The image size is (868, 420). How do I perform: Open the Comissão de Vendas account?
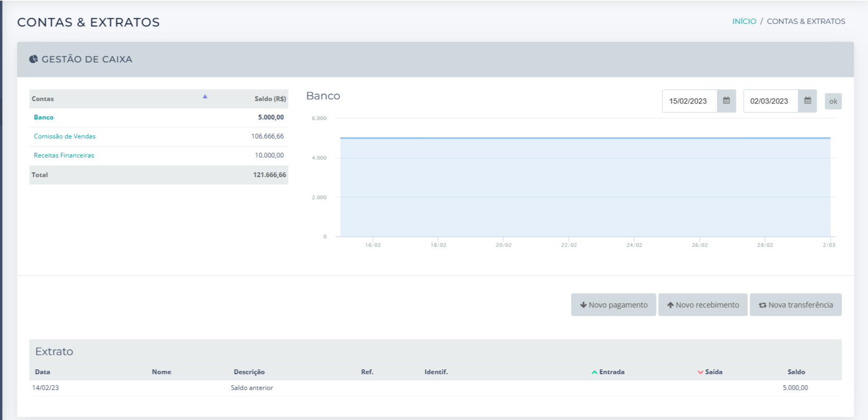64,136
